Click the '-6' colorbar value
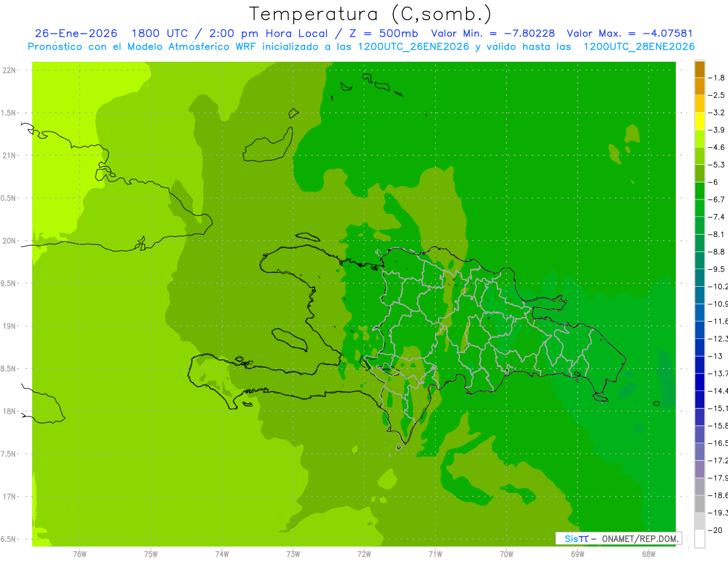 pyautogui.click(x=714, y=182)
